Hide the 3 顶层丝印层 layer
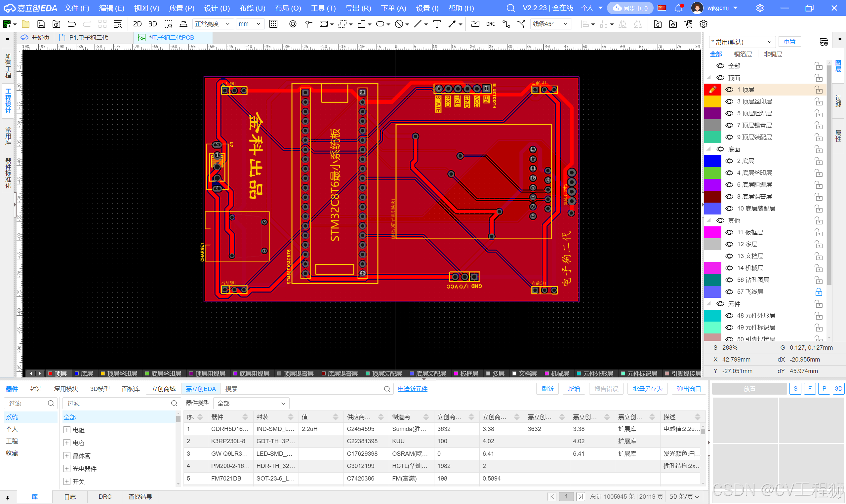This screenshot has width=846, height=504. (x=729, y=101)
